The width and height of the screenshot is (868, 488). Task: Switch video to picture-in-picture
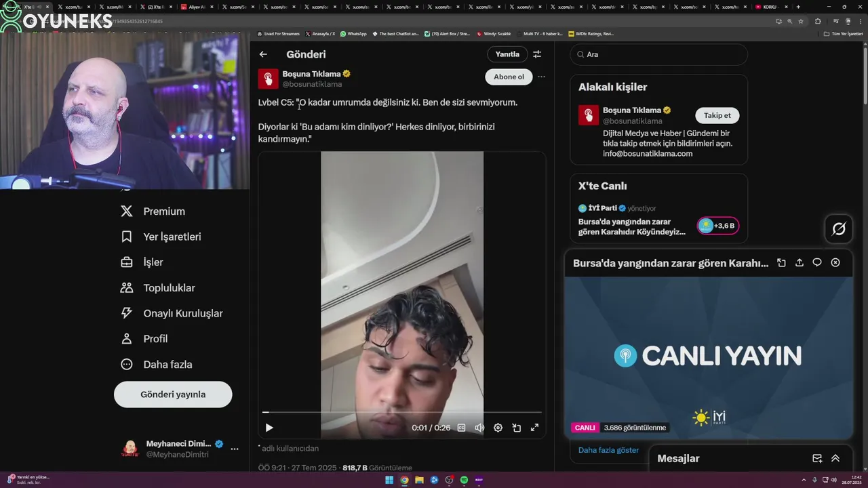coord(516,428)
